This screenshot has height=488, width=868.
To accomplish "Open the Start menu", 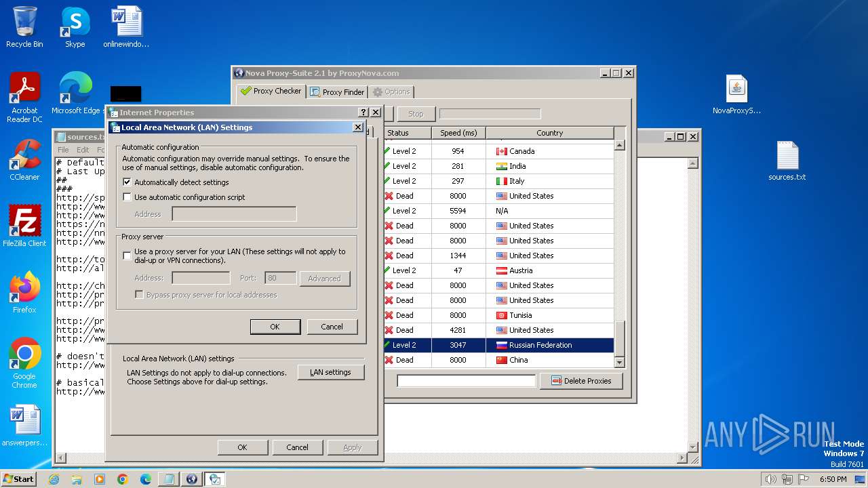I will tap(18, 479).
